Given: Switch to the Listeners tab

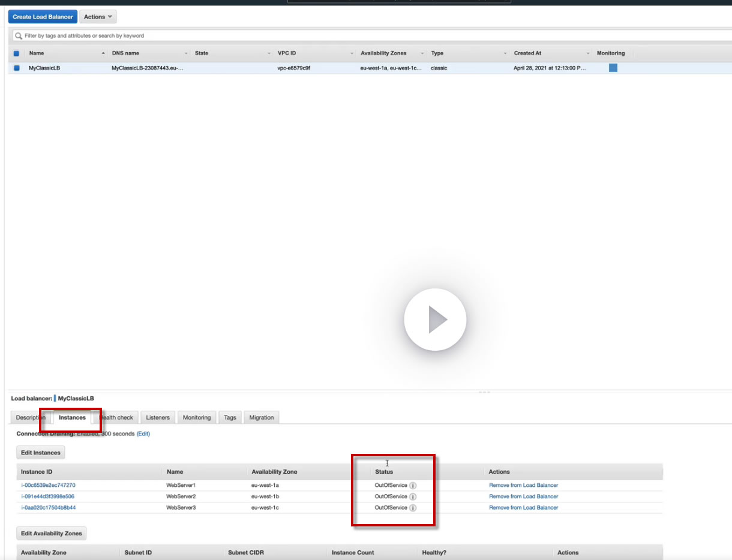Looking at the screenshot, I should point(158,417).
